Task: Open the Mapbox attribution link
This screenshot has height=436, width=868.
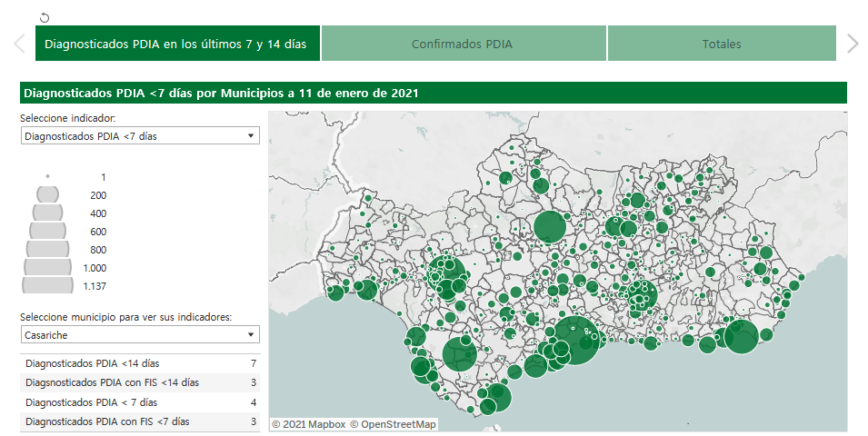Action: [x=309, y=424]
